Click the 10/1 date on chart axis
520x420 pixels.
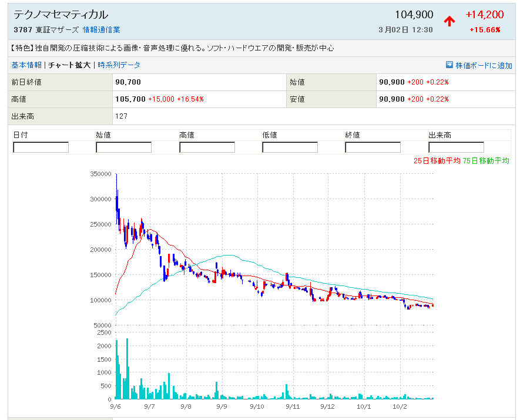tap(364, 406)
